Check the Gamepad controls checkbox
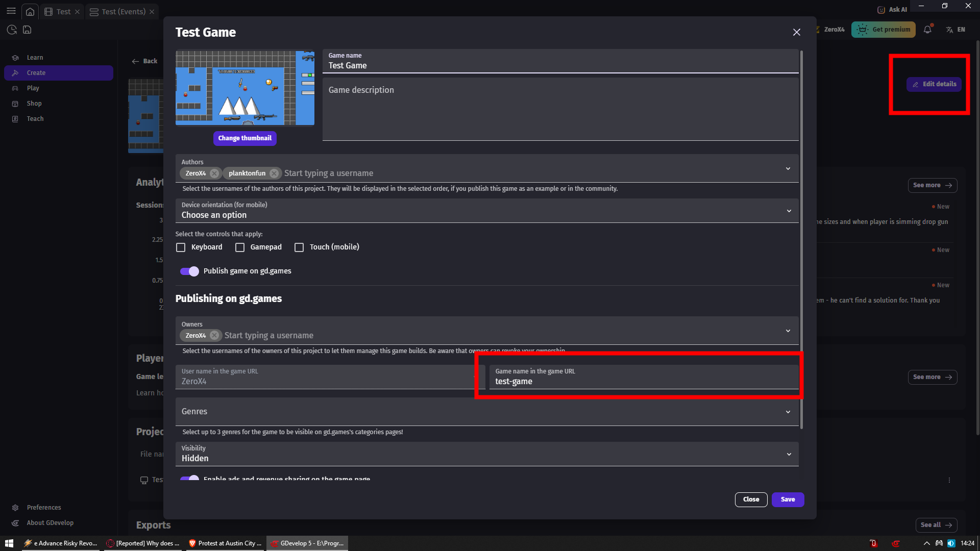980x551 pixels. click(x=240, y=247)
